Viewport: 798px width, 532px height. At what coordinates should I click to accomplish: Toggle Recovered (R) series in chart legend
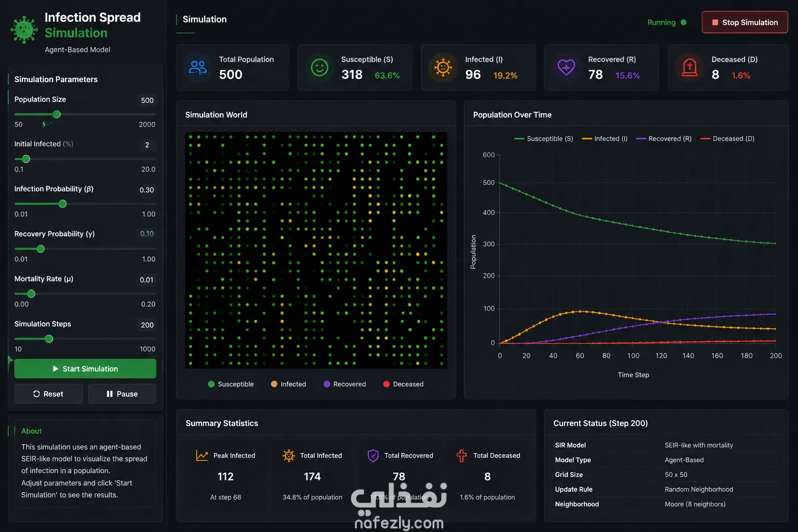coord(663,139)
